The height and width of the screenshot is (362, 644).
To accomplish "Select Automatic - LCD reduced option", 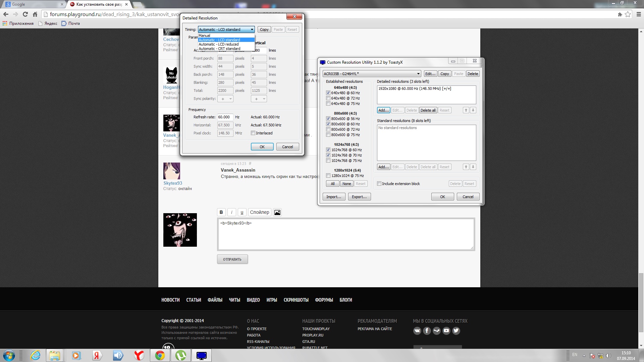I will 226,44.
